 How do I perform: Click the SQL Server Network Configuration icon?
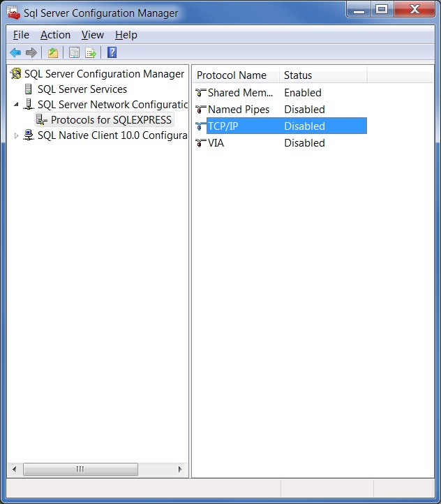[x=29, y=105]
